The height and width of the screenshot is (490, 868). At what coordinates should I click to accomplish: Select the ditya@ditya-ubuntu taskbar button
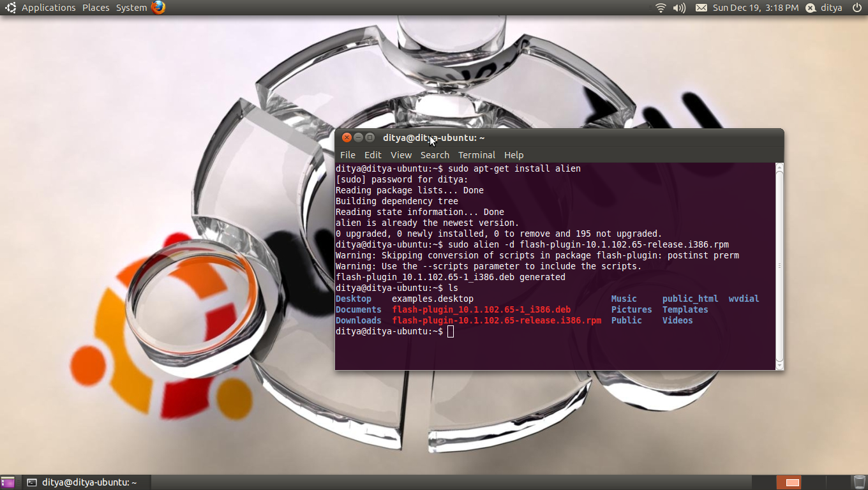(87, 482)
